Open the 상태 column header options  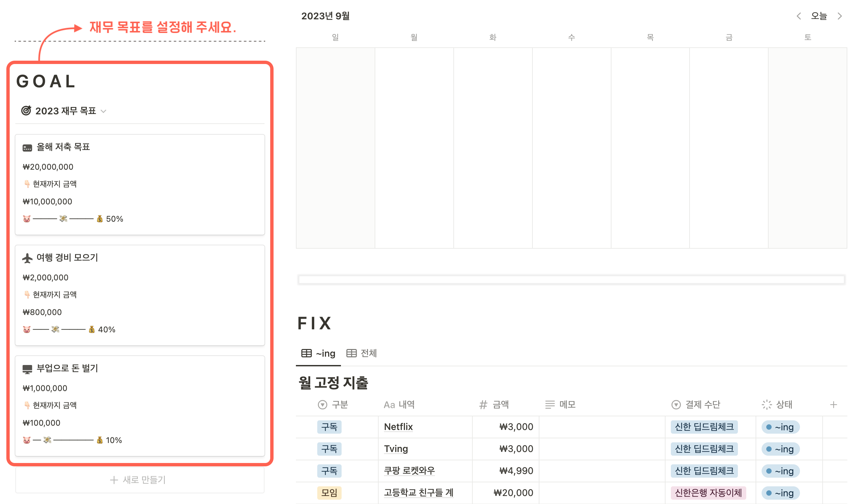pyautogui.click(x=766, y=405)
